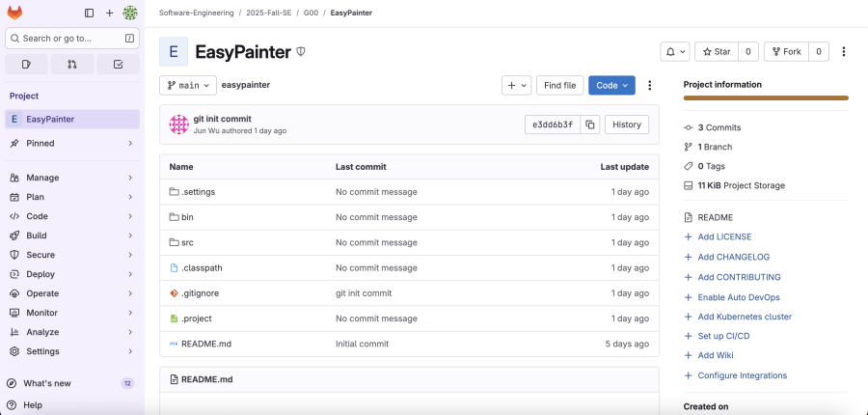Click the create new plus icon

pos(109,13)
